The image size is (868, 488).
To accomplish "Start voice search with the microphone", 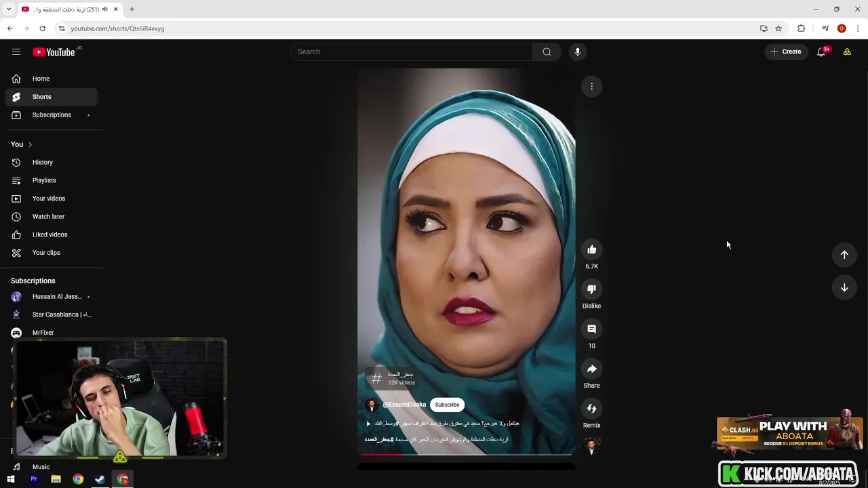I will click(x=577, y=52).
